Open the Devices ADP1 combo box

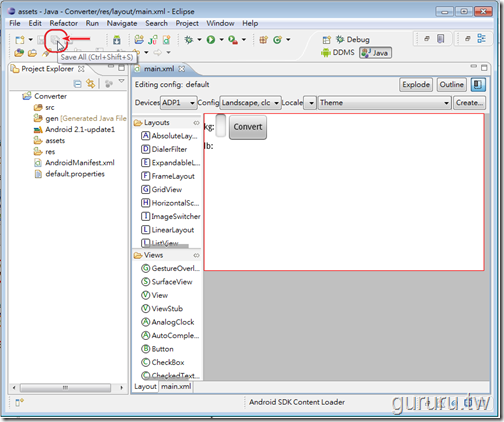(178, 103)
